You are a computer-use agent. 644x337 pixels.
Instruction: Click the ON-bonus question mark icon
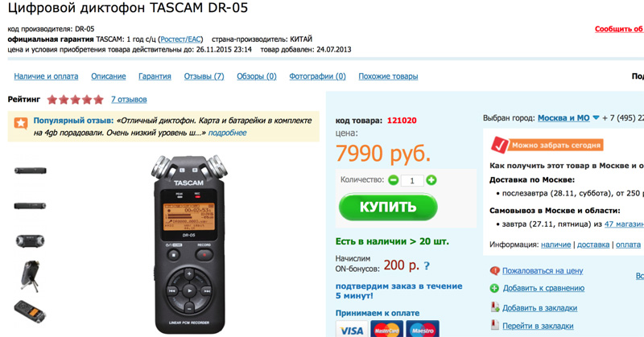(427, 265)
